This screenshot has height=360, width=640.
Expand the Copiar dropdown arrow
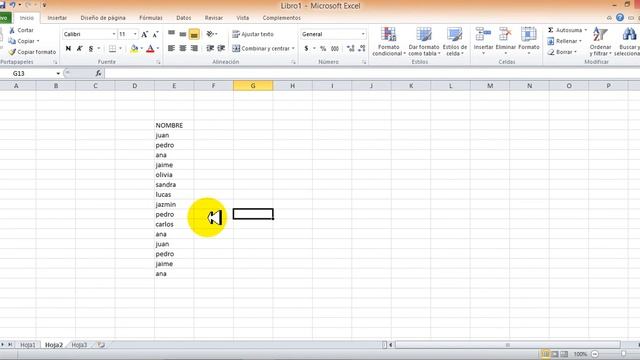click(38, 41)
